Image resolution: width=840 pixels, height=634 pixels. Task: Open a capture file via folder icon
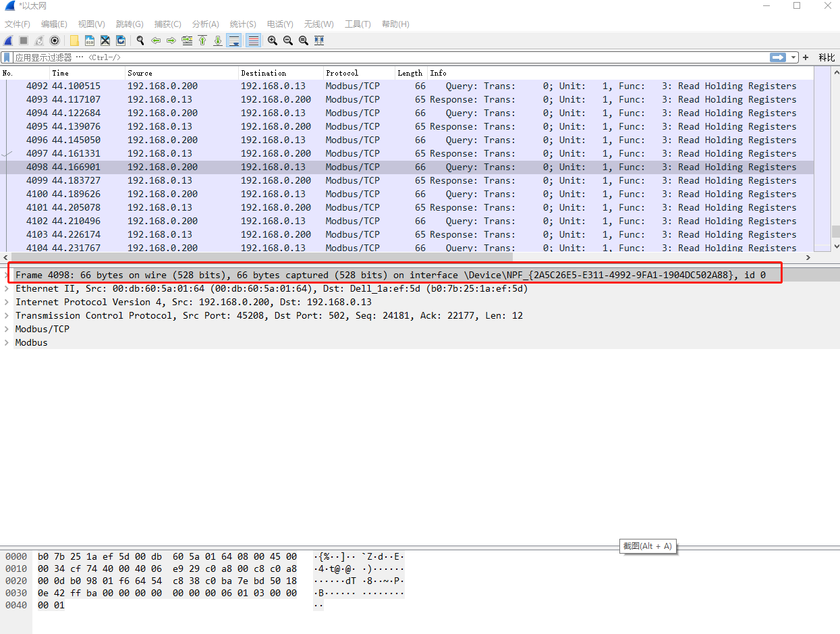(x=74, y=41)
